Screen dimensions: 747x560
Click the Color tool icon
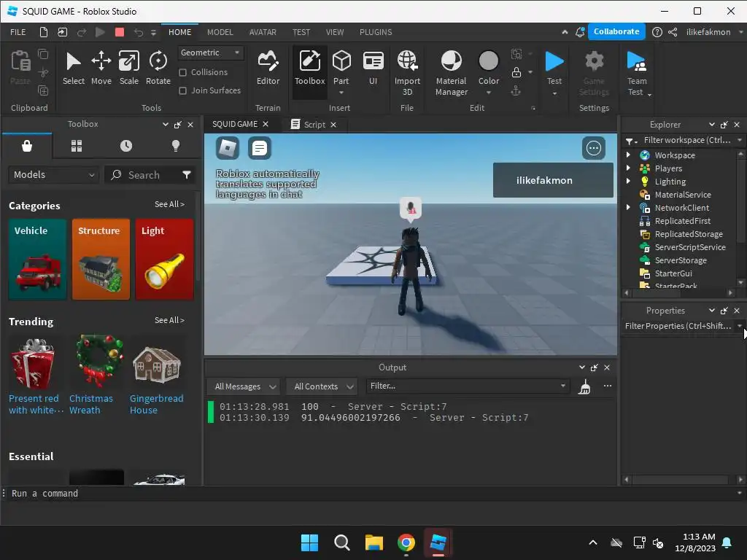coord(488,61)
